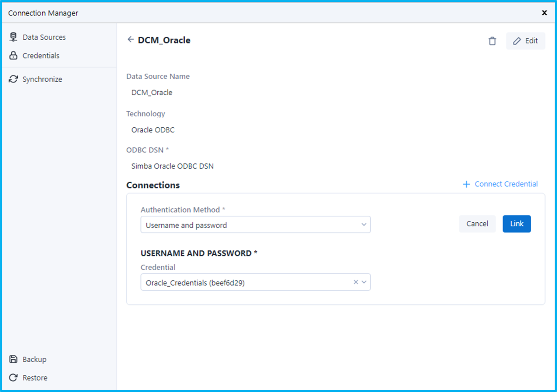Click the Edit button for DCM_Oracle
Screen dimensions: 557x392
(525, 41)
